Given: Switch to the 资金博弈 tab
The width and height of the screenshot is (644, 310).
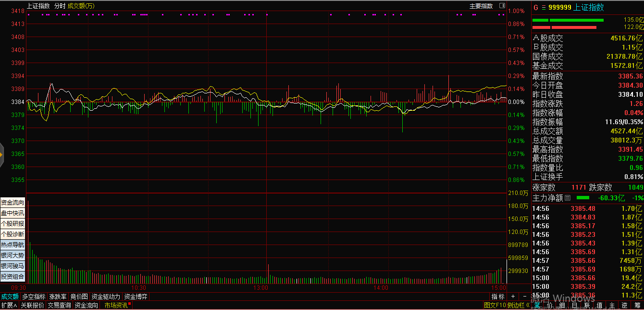Looking at the screenshot, I should (136, 297).
